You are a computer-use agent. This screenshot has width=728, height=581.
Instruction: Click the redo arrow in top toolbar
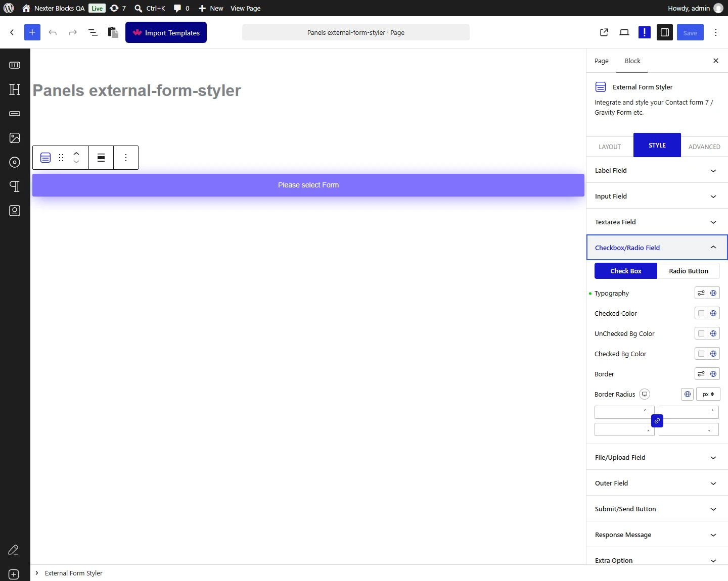[x=73, y=32]
